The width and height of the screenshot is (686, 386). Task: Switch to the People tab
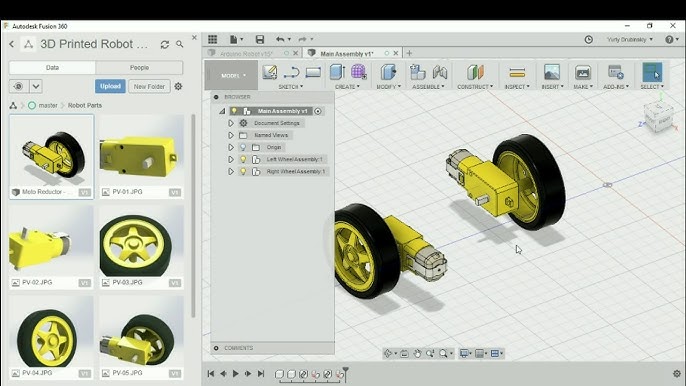click(139, 67)
